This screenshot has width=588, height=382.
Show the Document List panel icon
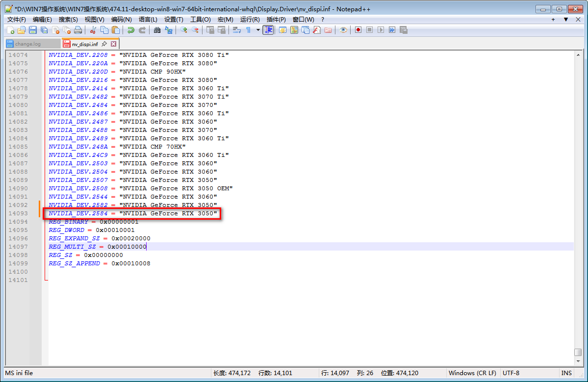coord(305,30)
